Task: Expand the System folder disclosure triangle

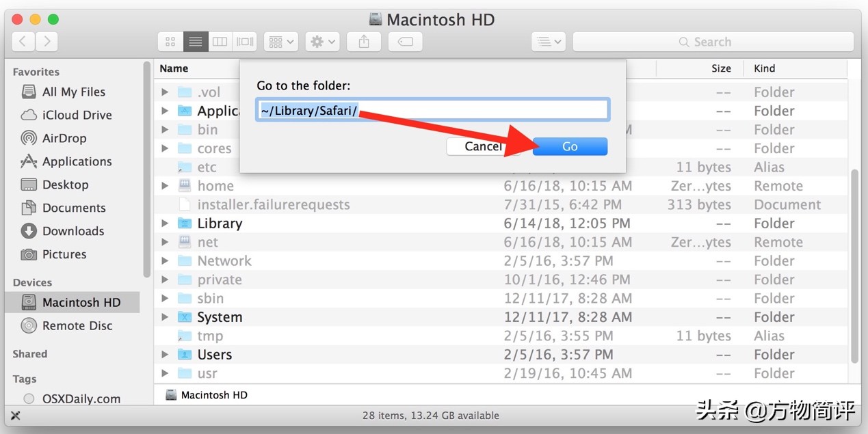Action: click(x=164, y=316)
